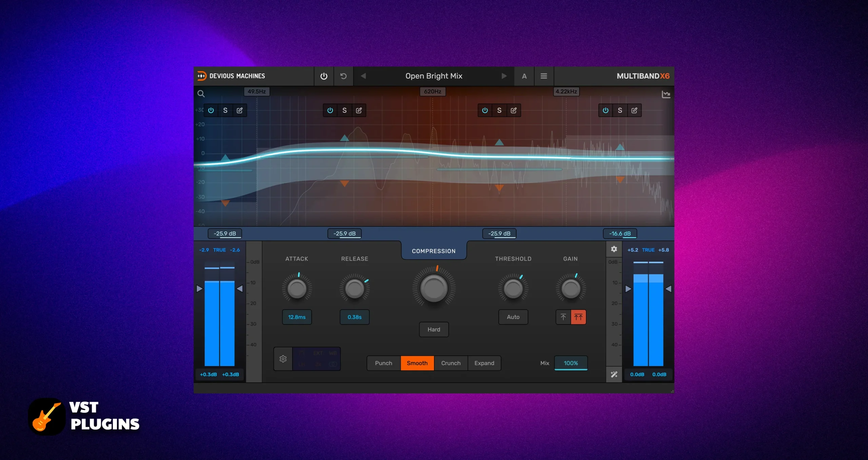Select the Smooth compression mode

pyautogui.click(x=417, y=363)
